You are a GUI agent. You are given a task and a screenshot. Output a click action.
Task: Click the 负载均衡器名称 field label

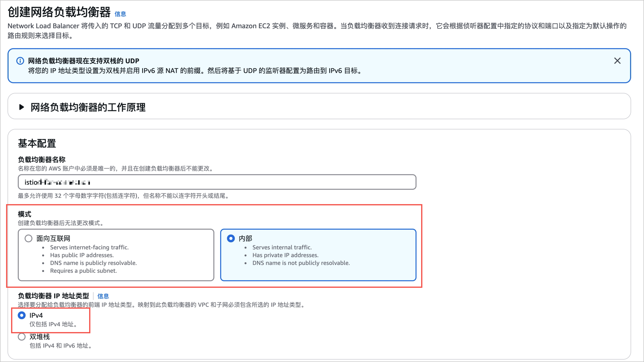pyautogui.click(x=42, y=159)
